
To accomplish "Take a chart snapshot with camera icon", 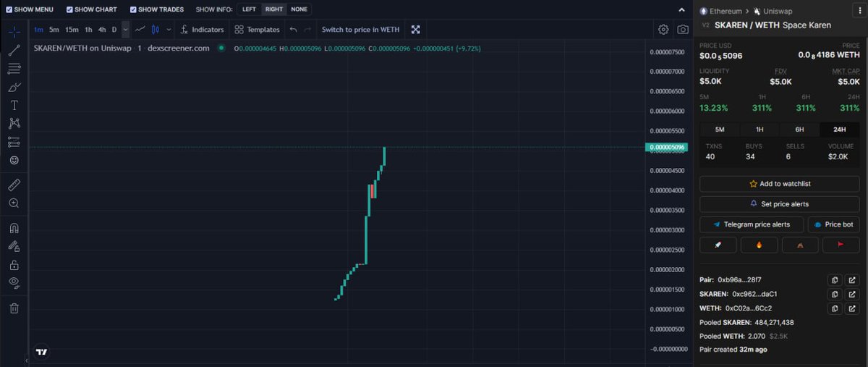I will (683, 30).
